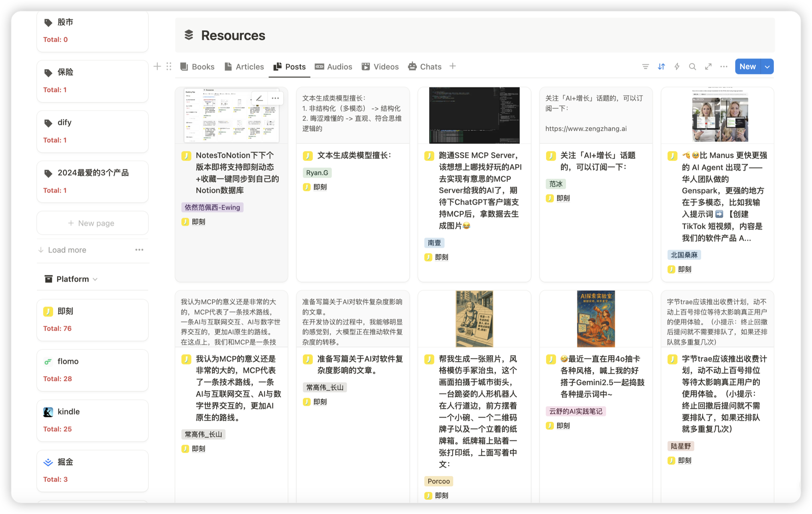Click the 保险 tag icon

(48, 73)
